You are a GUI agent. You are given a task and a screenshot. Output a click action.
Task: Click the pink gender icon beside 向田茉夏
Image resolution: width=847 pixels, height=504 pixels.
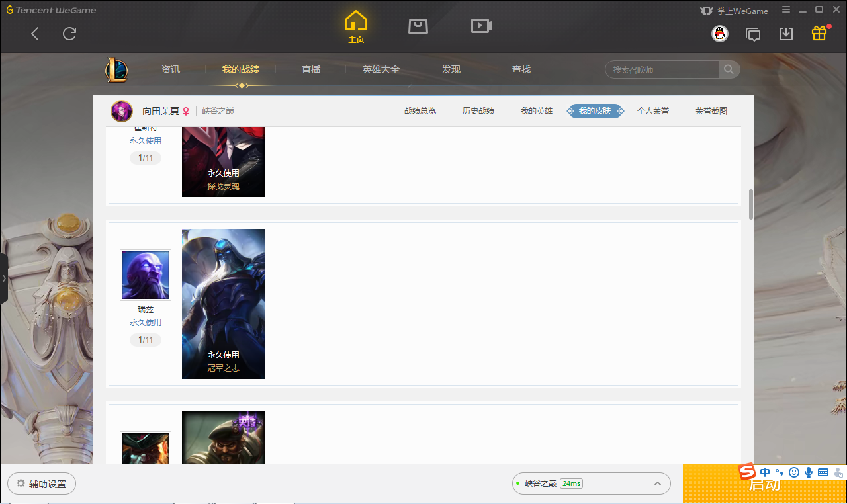click(186, 111)
